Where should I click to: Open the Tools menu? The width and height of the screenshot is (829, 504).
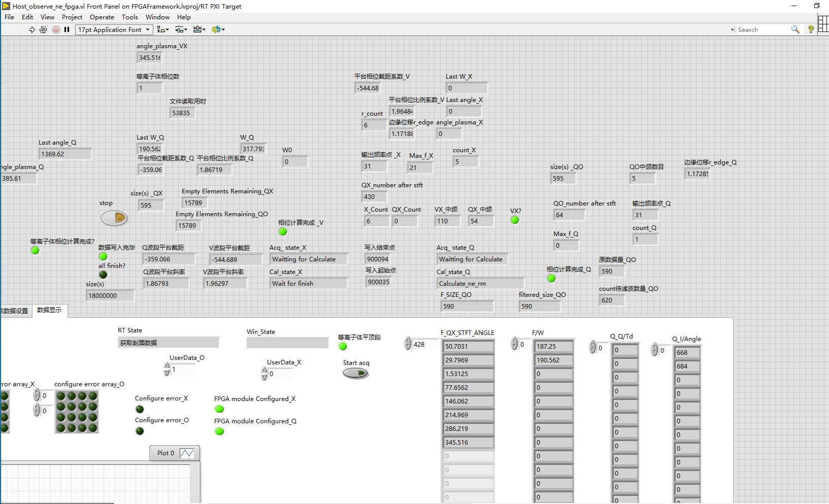(x=130, y=17)
